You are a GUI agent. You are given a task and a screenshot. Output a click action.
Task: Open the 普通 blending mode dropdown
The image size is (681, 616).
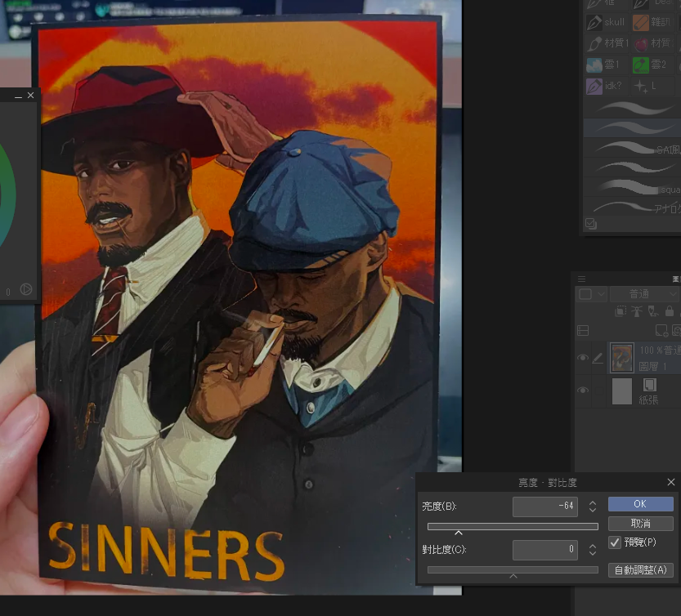point(644,294)
